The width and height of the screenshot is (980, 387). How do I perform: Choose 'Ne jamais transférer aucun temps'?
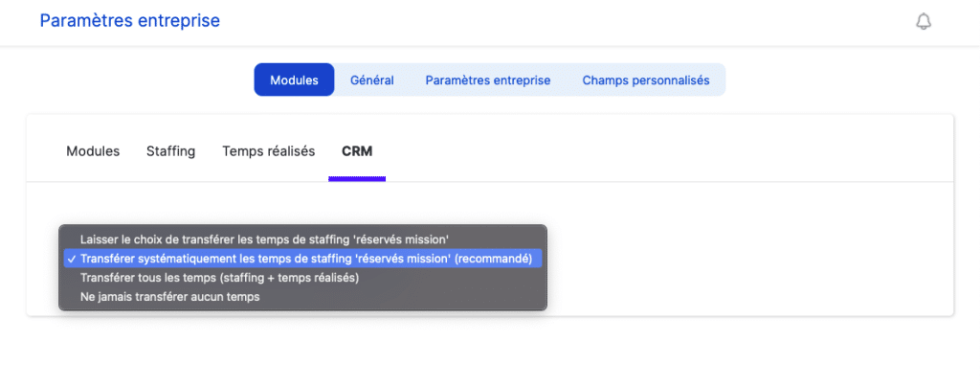[170, 297]
